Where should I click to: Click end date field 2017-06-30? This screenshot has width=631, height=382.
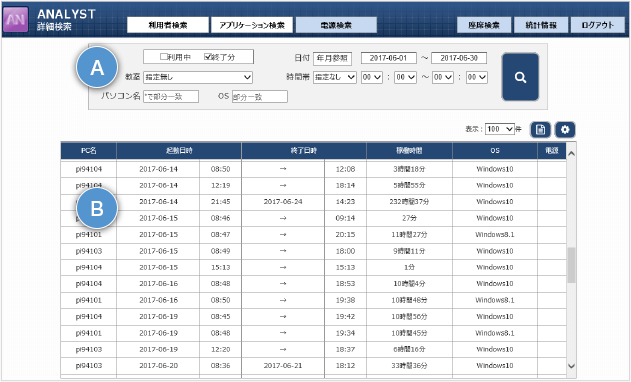coord(459,58)
